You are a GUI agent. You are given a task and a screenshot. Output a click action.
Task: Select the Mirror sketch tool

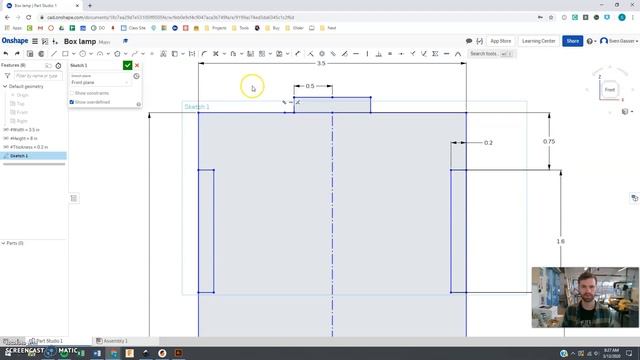tap(251, 53)
